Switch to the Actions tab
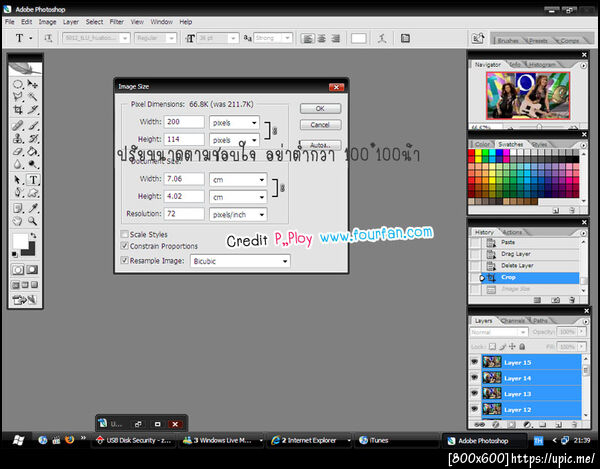The height and width of the screenshot is (469, 600). [x=512, y=232]
